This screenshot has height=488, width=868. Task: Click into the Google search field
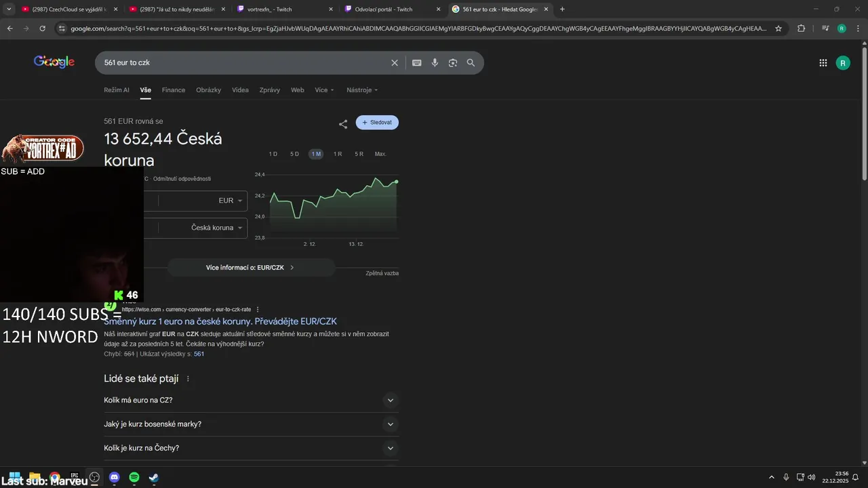tap(244, 62)
